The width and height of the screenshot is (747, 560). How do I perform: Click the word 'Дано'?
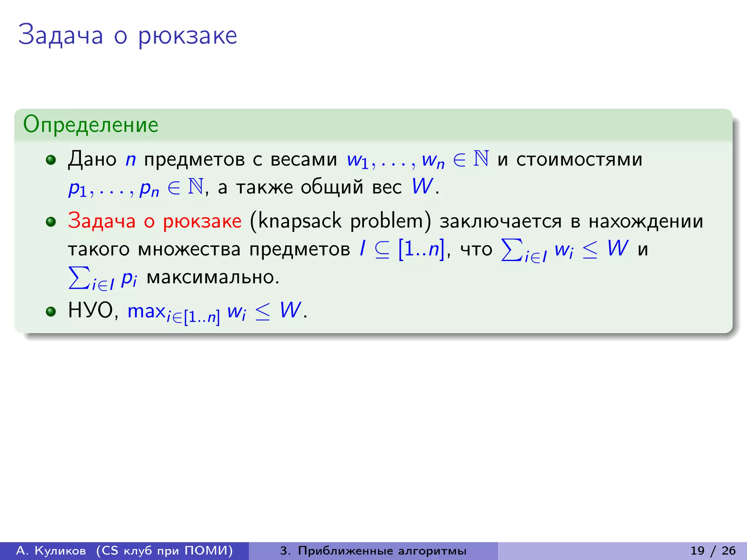[x=92, y=160]
